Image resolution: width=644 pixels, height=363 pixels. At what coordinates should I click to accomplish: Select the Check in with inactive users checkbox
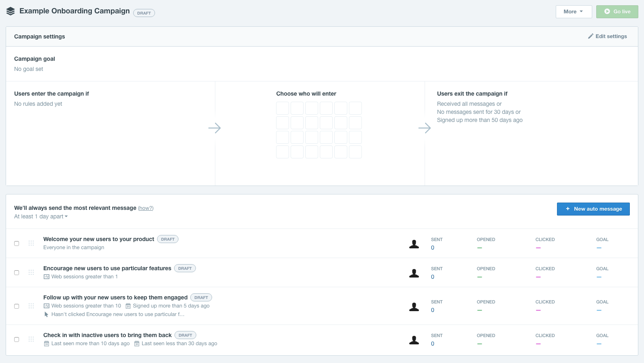17,340
